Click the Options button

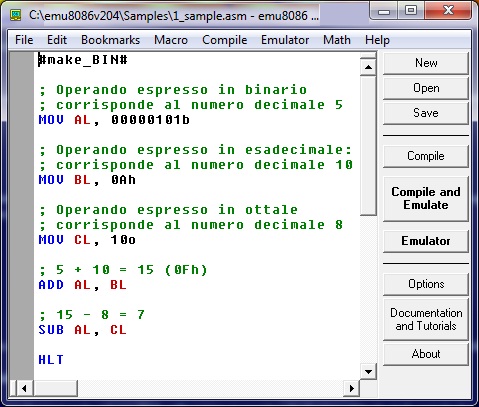[426, 284]
